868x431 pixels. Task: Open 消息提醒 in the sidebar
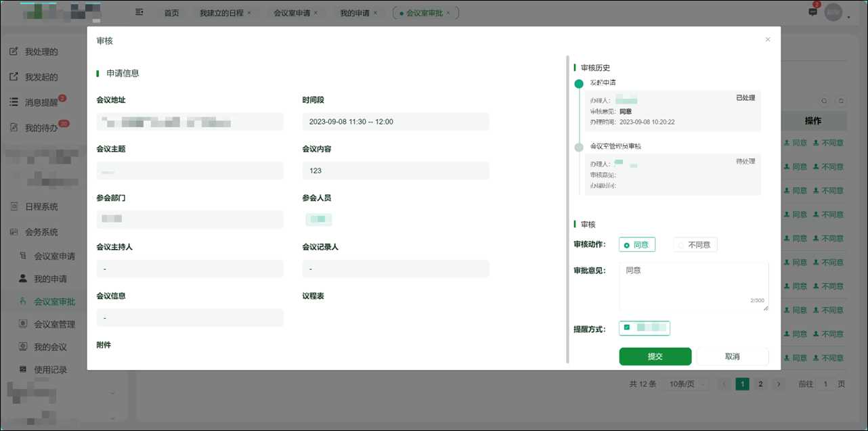pos(42,101)
